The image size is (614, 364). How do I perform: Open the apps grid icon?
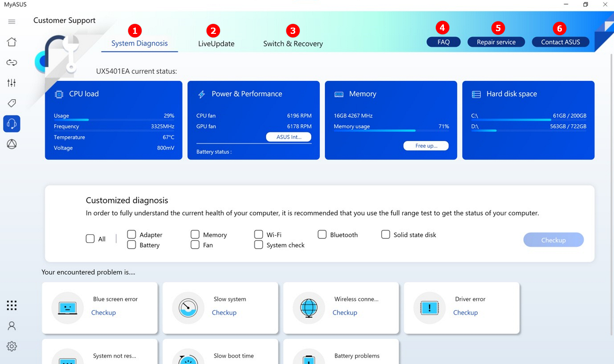click(x=12, y=305)
